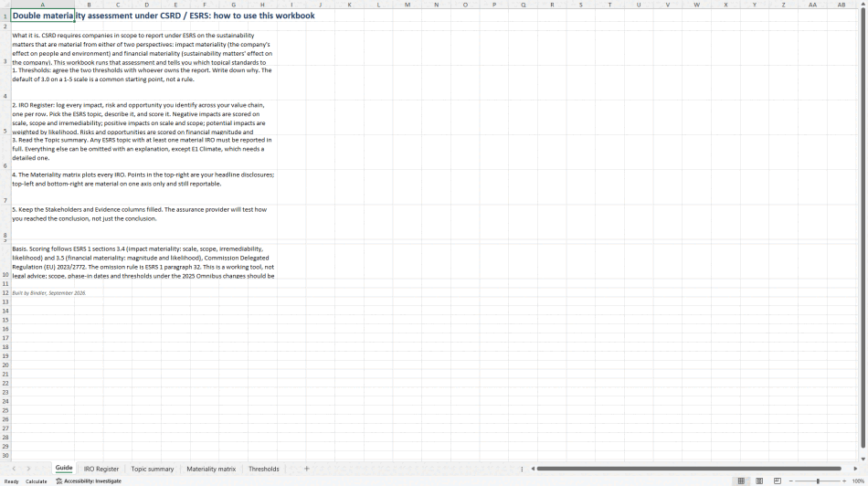This screenshot has width=868, height=486.
Task: Select column M header
Action: (x=408, y=5)
